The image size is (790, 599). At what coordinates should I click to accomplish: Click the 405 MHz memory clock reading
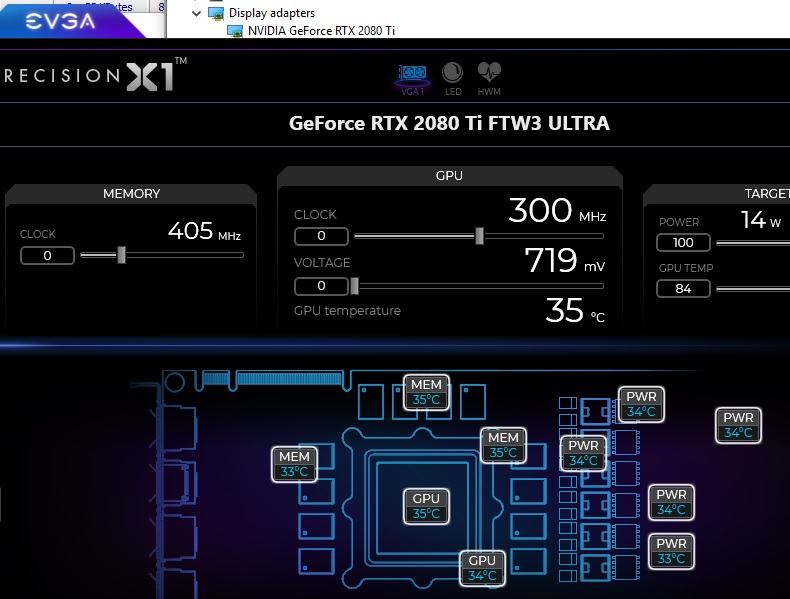pos(204,231)
